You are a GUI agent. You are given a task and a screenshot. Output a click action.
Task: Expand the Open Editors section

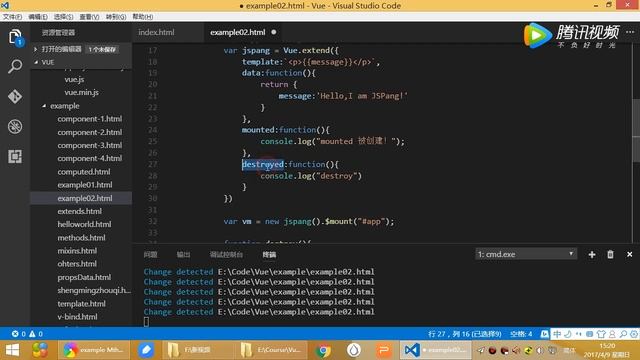point(36,49)
